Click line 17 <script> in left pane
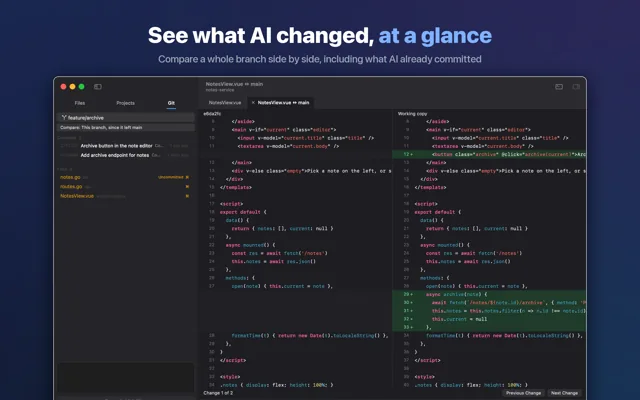 pos(231,204)
